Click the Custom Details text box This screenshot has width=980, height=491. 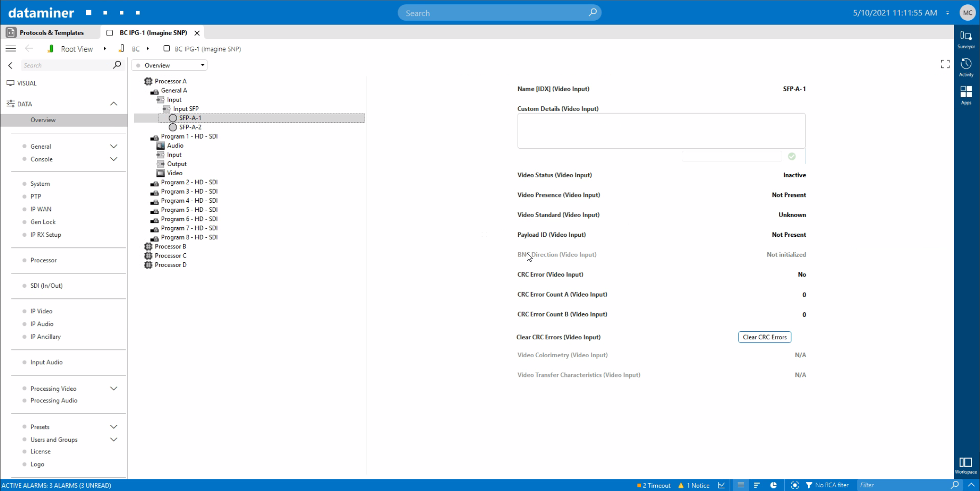[661, 131]
